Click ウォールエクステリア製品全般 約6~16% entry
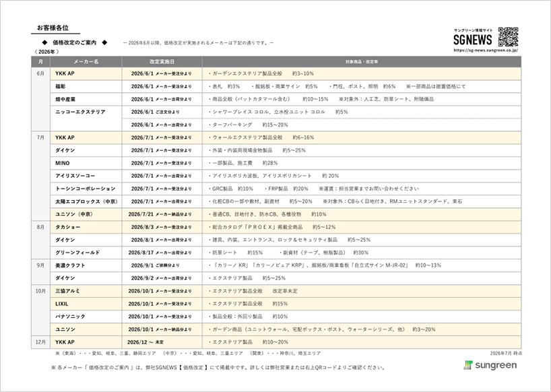This screenshot has height=392, width=551. (x=261, y=137)
